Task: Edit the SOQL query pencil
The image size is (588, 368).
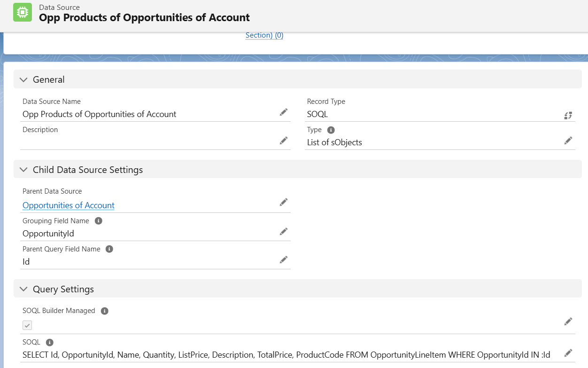Action: point(568,352)
